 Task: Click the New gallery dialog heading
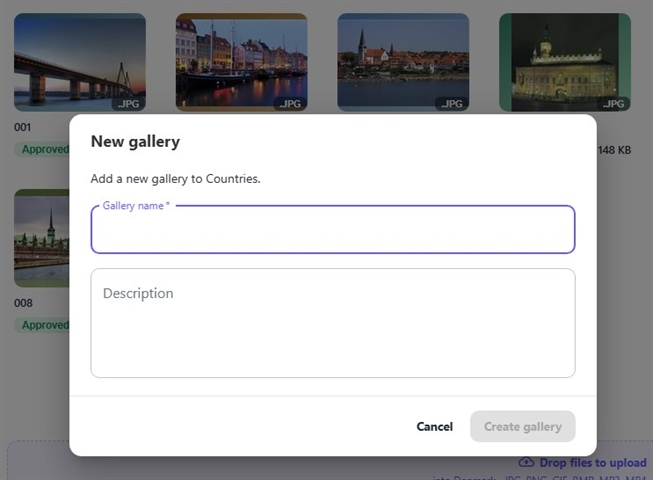tap(135, 142)
